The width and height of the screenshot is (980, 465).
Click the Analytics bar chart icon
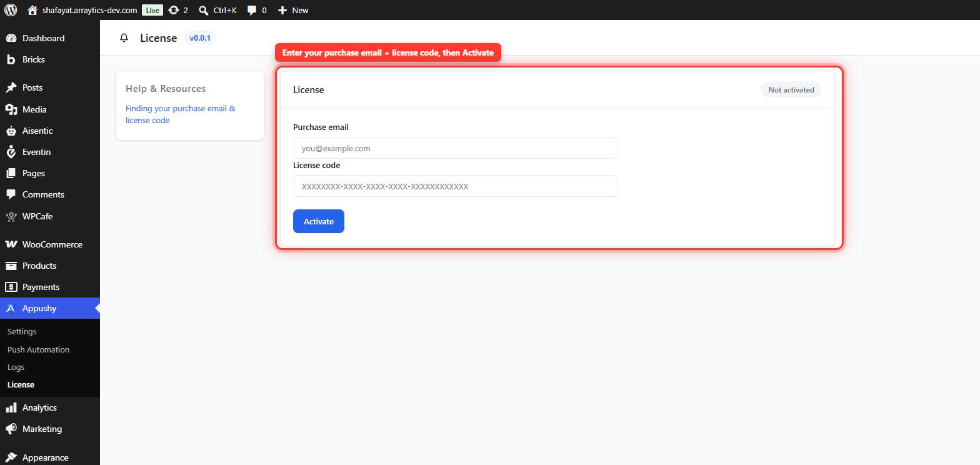11,407
